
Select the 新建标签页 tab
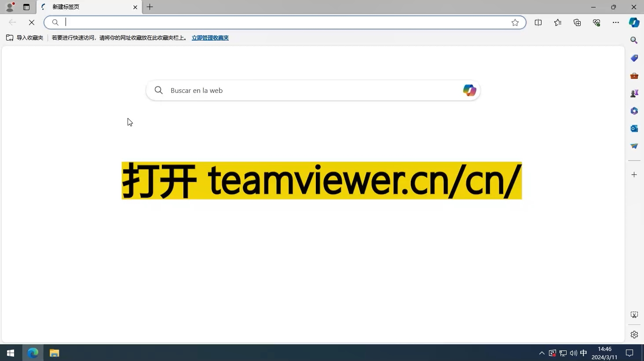(90, 7)
